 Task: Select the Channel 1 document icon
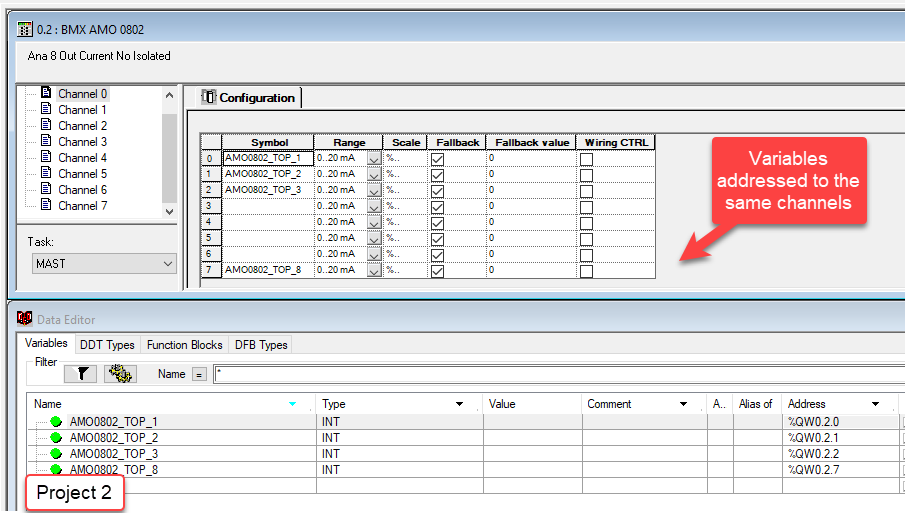click(x=46, y=109)
